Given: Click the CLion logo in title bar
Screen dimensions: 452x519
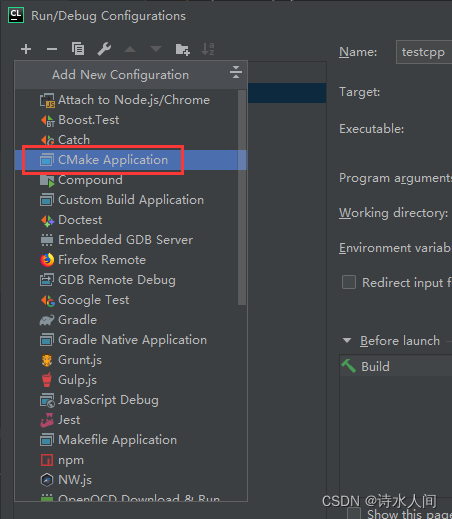Looking at the screenshot, I should click(16, 15).
